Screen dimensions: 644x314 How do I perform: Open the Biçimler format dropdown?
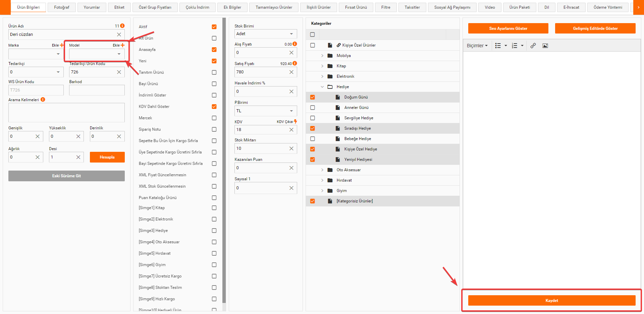(x=477, y=46)
